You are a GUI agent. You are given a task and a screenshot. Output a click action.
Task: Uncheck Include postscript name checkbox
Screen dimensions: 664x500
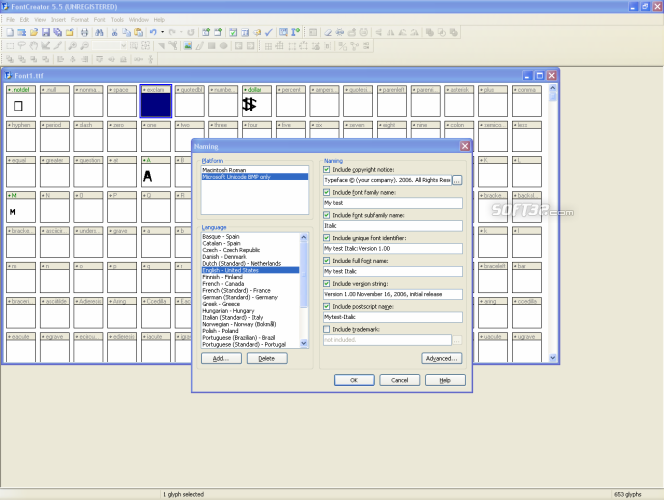pos(326,307)
